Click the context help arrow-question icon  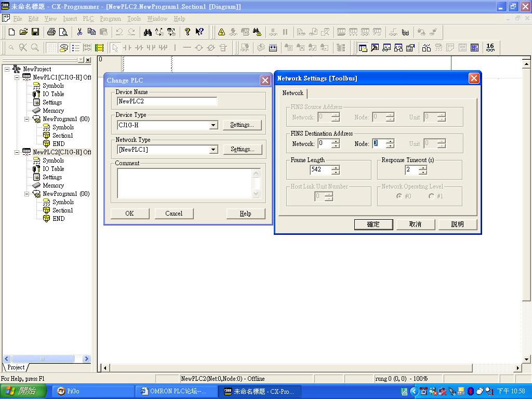(199, 32)
